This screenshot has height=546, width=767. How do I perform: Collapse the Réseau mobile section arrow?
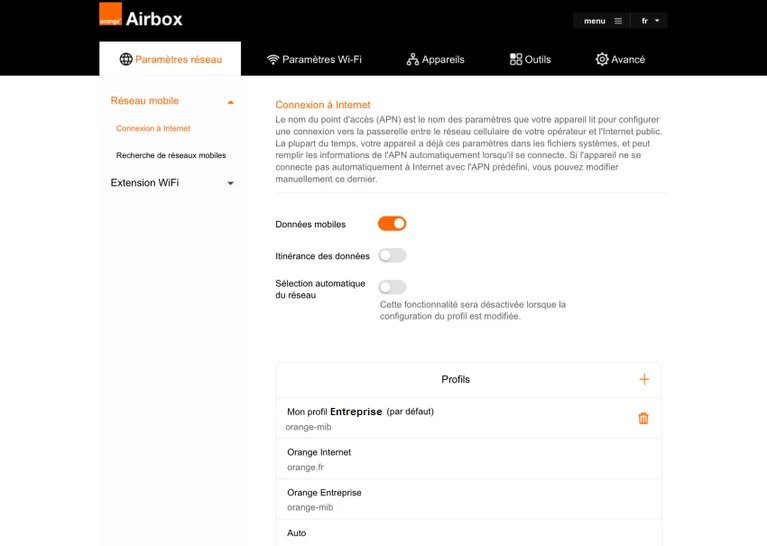[x=230, y=102]
